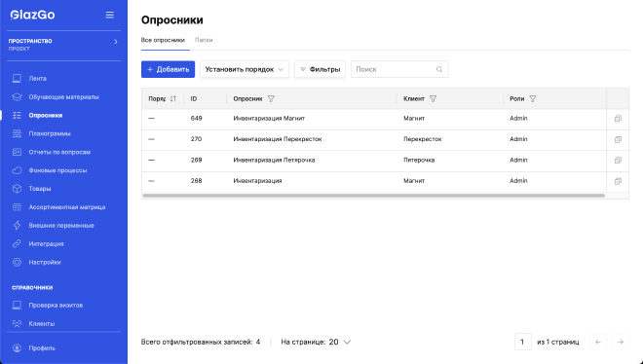Screen dimensions: 643x364
Task: Go to previous page arrow
Action: point(598,342)
